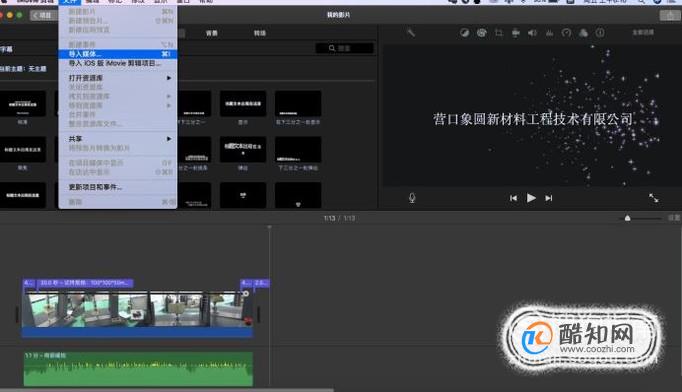This screenshot has width=682, height=392.
Task: Click the magic wand auto-enhance icon
Action: pyautogui.click(x=411, y=33)
